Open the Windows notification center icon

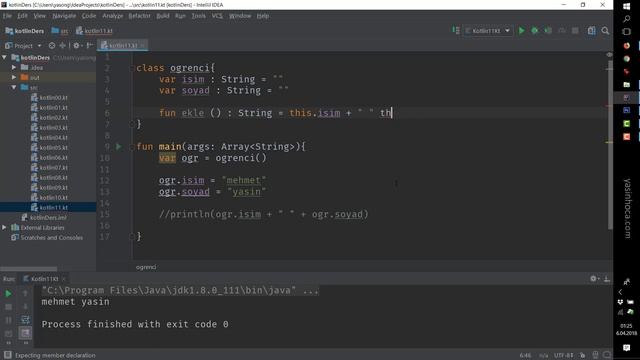[627, 348]
